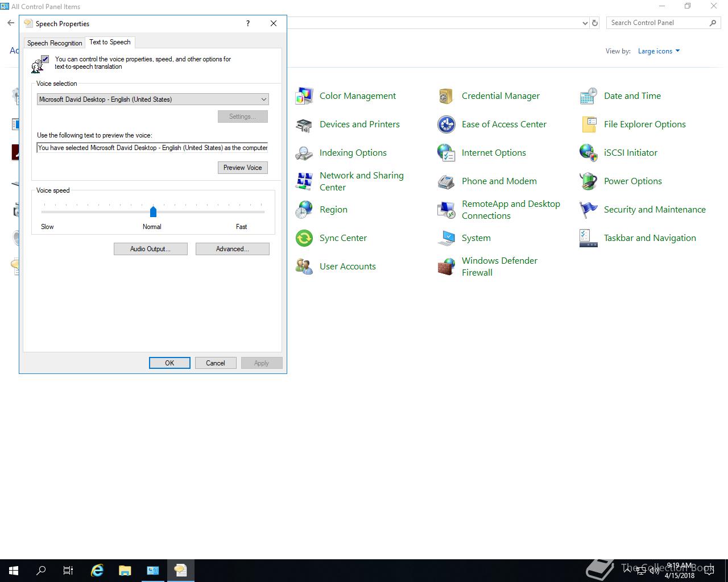Click the Back arrow in Control Panel
This screenshot has height=582, width=728.
(10, 23)
